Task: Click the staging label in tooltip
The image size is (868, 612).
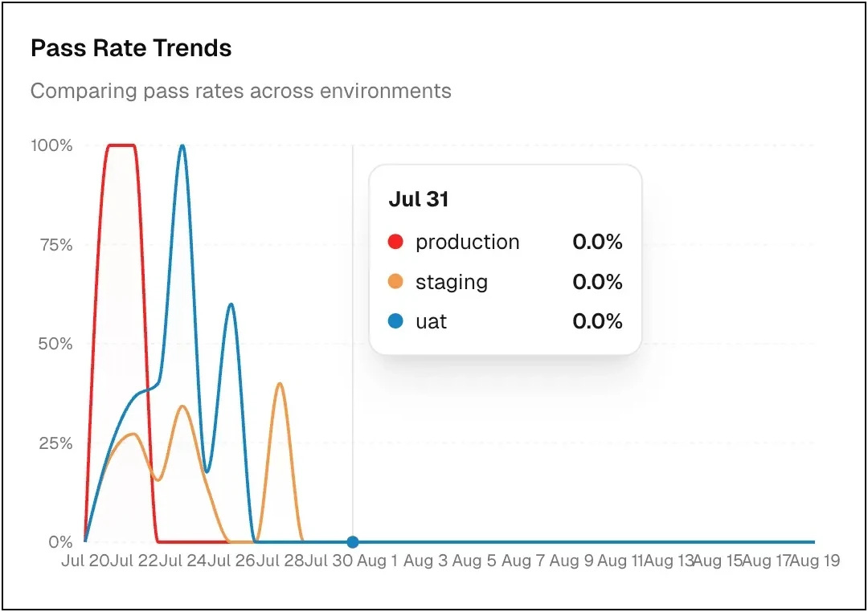Action: pos(451,282)
